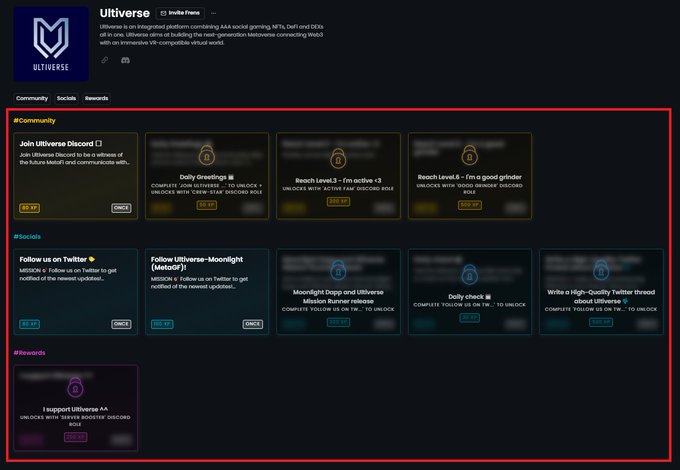The height and width of the screenshot is (470, 680).
Task: Click lock icon on Reach Level.6 card
Action: pyautogui.click(x=470, y=155)
